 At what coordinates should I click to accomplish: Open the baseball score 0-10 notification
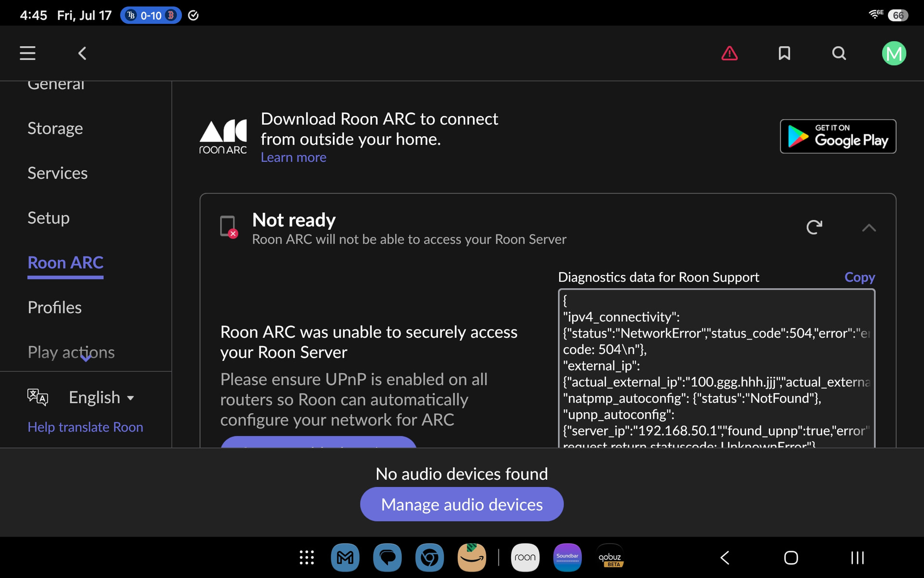point(151,15)
